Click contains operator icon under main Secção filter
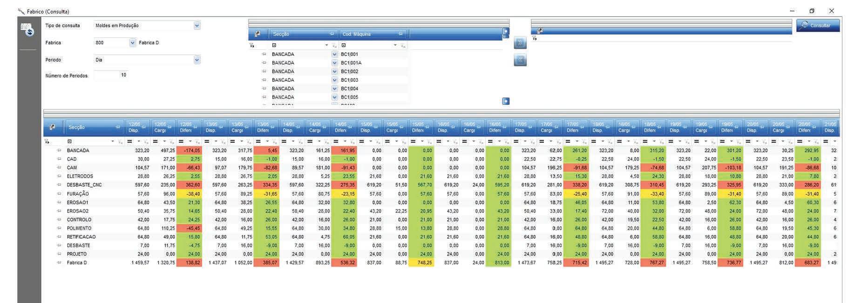The image size is (868, 303). tap(69, 141)
